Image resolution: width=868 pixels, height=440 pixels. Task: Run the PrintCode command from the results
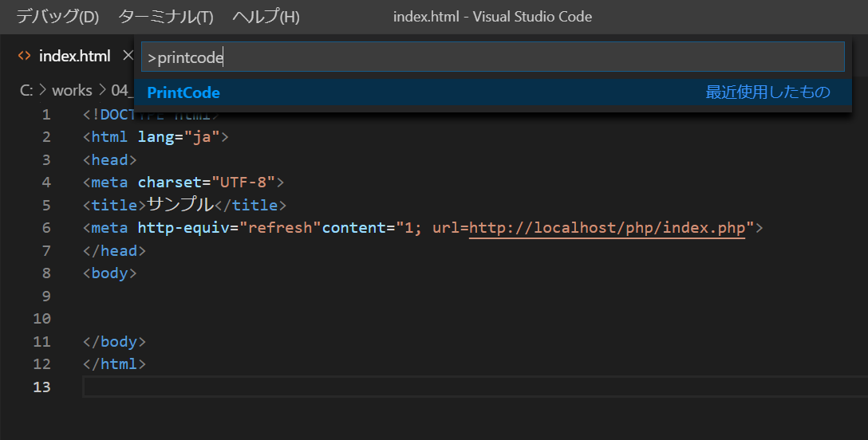coord(183,92)
